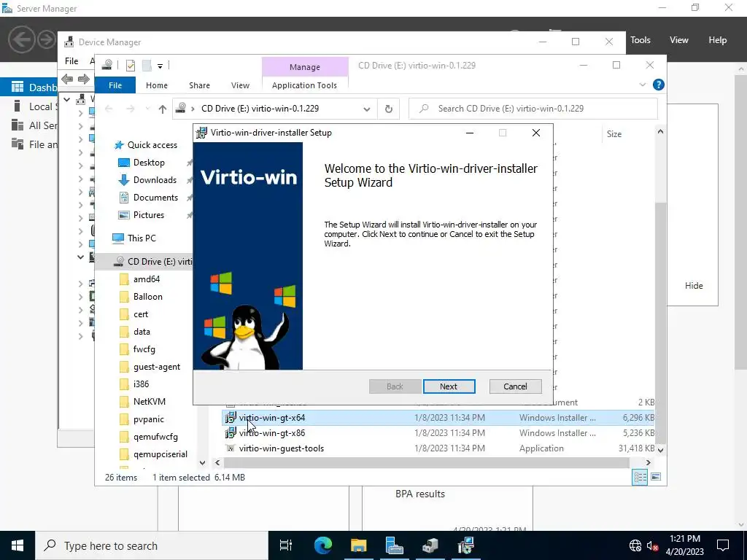Screen dimensions: 747x560
Task: Open the qemupciserial folder
Action: tap(160, 454)
